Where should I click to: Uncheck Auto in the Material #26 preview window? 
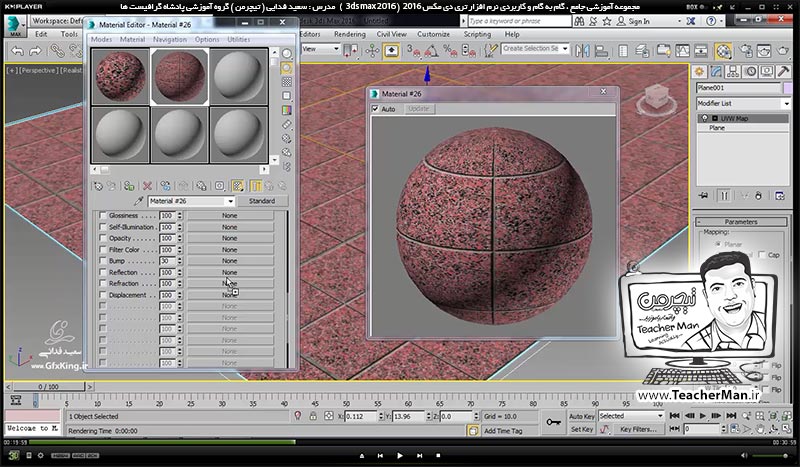(376, 109)
